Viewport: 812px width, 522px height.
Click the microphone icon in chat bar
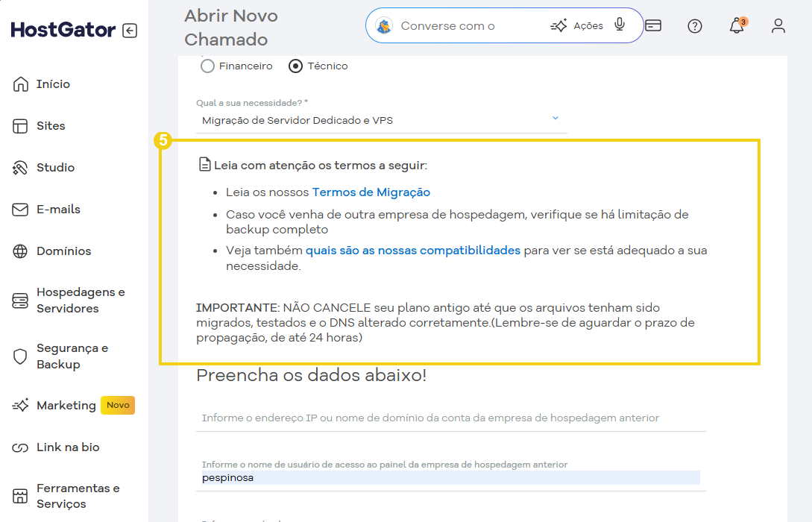[x=620, y=25]
